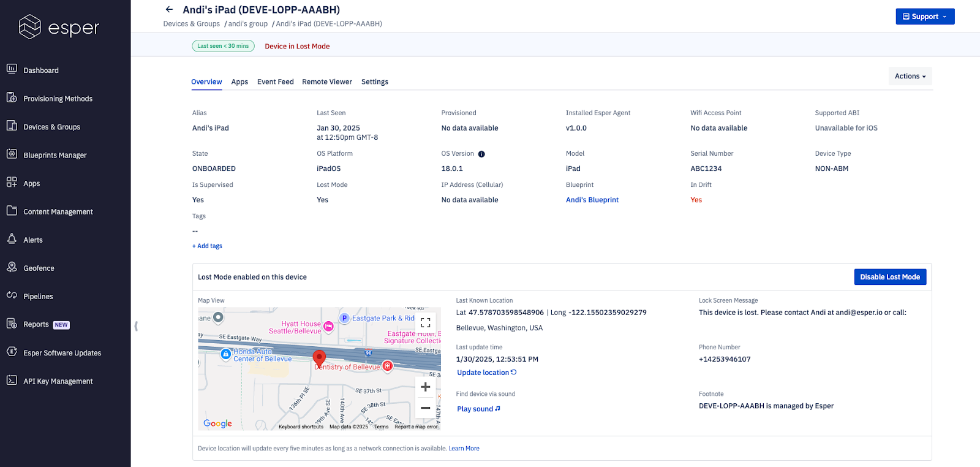Zoom out on the map
This screenshot has height=467, width=980.
426,408
